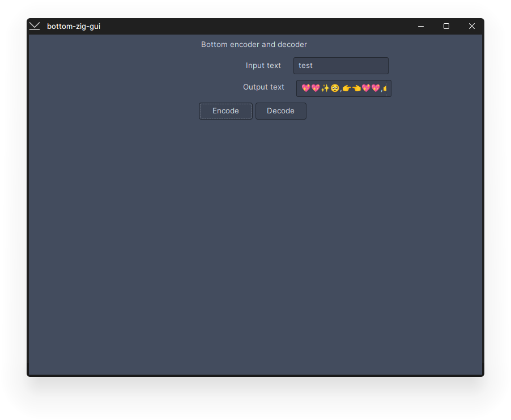Click inside the Input text field containing test
511x420 pixels.
tap(340, 65)
